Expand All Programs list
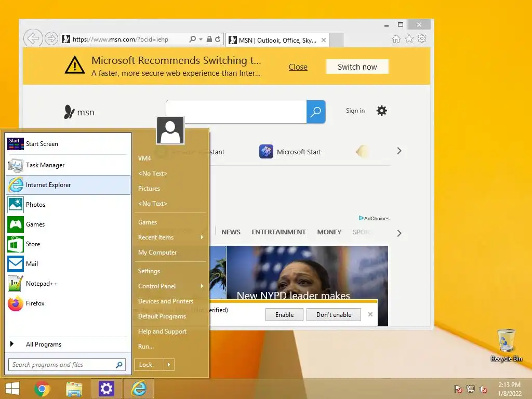This screenshot has width=532, height=399. tap(68, 344)
